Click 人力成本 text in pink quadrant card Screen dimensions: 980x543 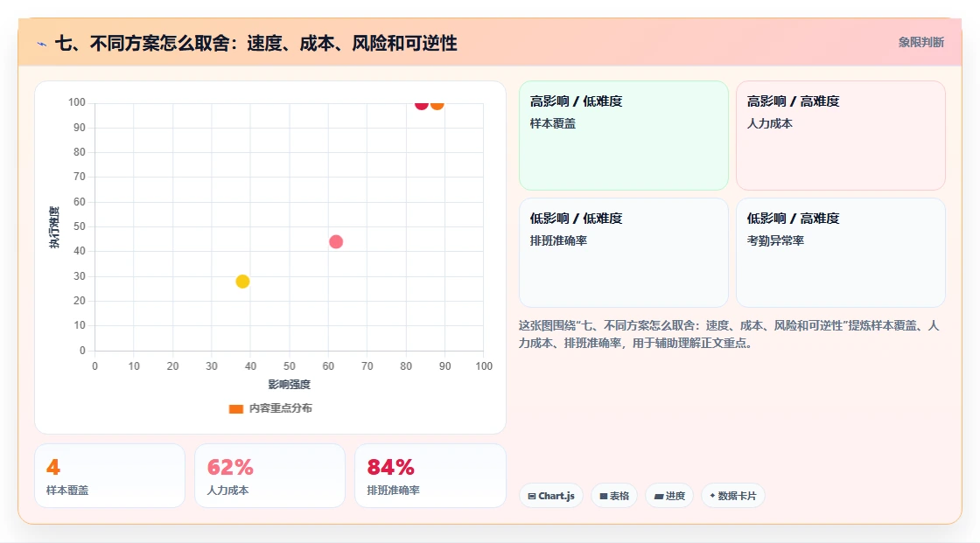click(769, 123)
